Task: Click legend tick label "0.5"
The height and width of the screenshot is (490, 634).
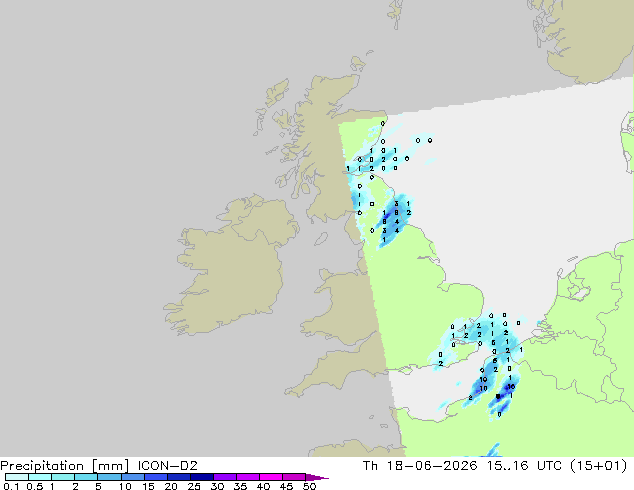Action: [x=34, y=486]
